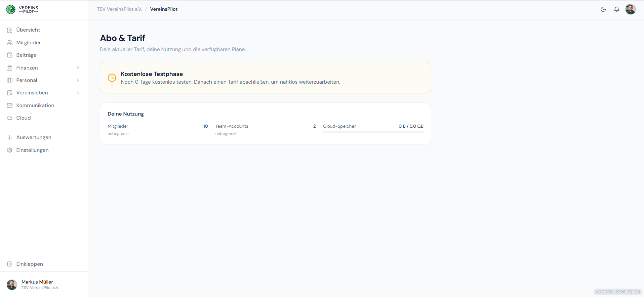Click the Mitglieder people icon
This screenshot has height=297, width=644.
10,43
